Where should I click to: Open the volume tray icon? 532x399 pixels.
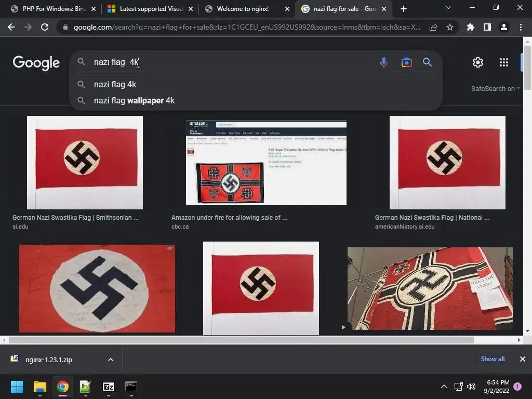tap(471, 387)
